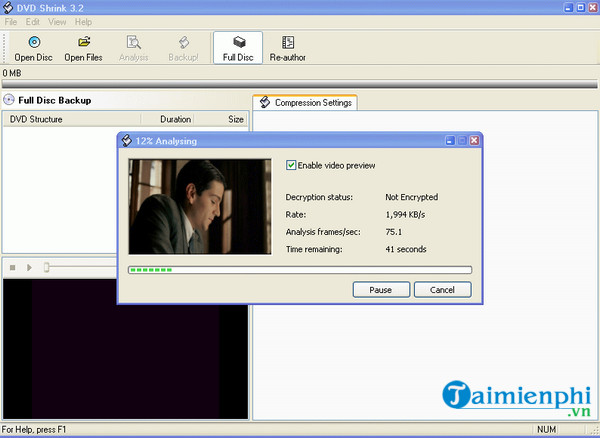Click the Open Disc toolbar icon
Viewport: 600px width, 438px height.
[x=34, y=48]
